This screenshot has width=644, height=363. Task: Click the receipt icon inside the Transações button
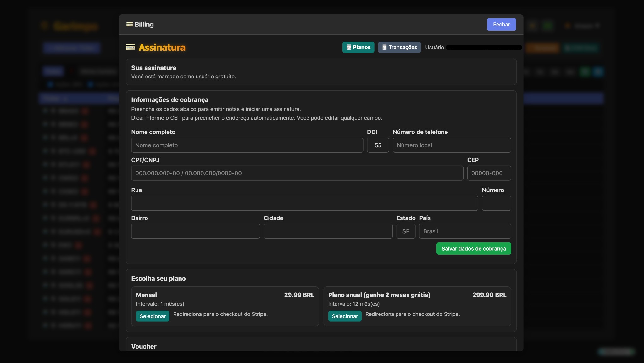click(384, 47)
